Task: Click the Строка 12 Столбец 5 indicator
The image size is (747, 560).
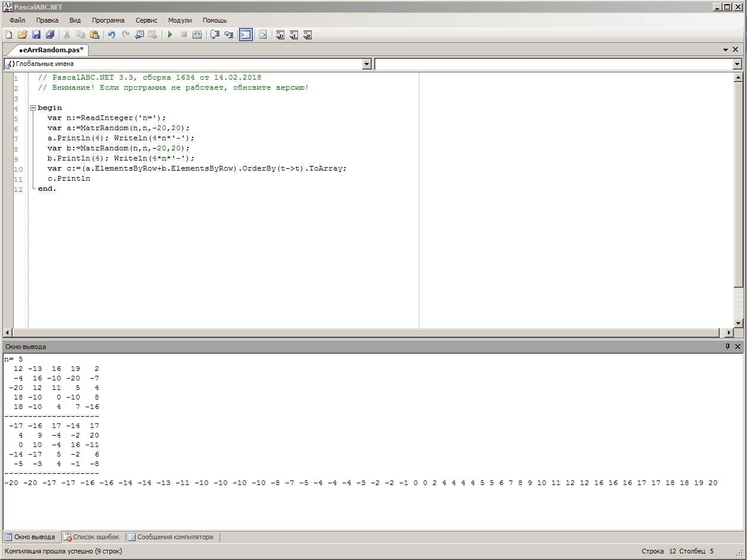Action: (x=677, y=551)
